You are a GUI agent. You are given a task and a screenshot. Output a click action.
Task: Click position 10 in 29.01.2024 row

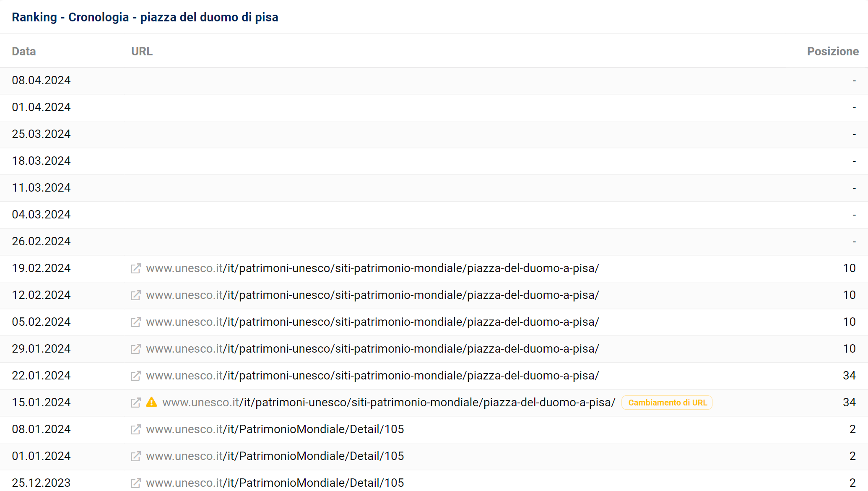click(x=849, y=349)
